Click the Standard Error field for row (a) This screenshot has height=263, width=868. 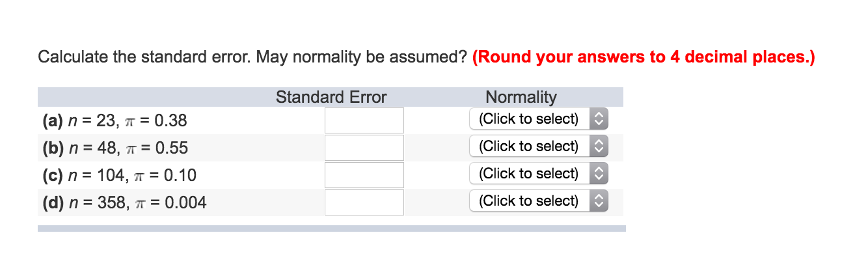(x=364, y=120)
